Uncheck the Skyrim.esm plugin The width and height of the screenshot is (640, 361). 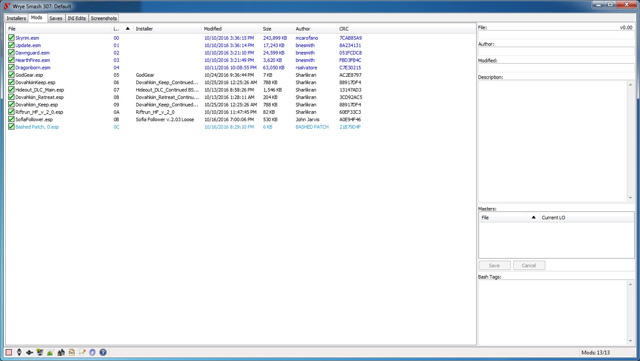pos(11,38)
